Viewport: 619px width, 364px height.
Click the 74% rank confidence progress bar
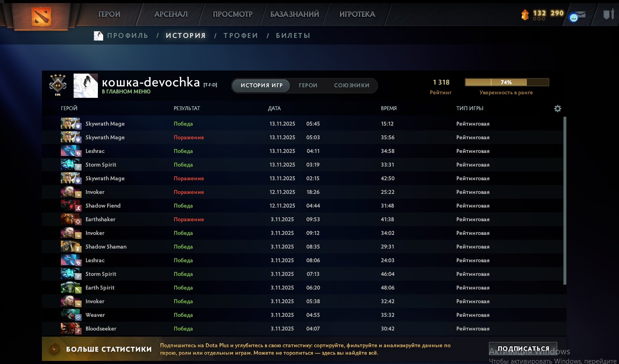(506, 82)
